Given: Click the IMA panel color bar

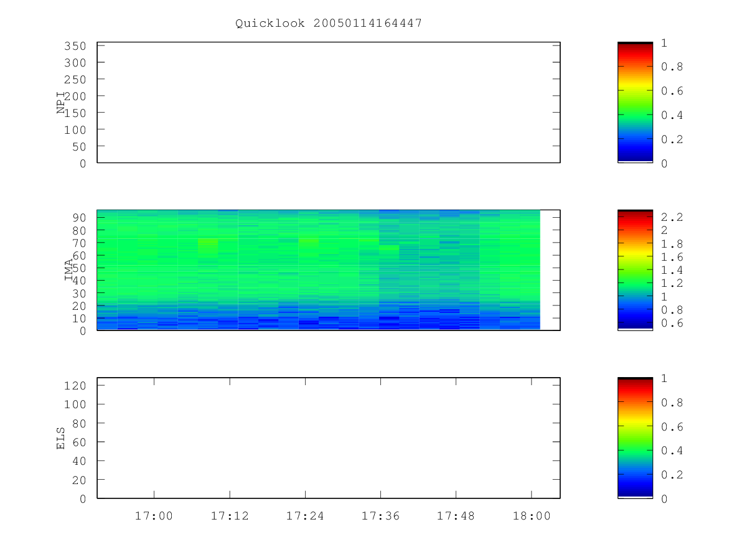Looking at the screenshot, I should tap(635, 270).
